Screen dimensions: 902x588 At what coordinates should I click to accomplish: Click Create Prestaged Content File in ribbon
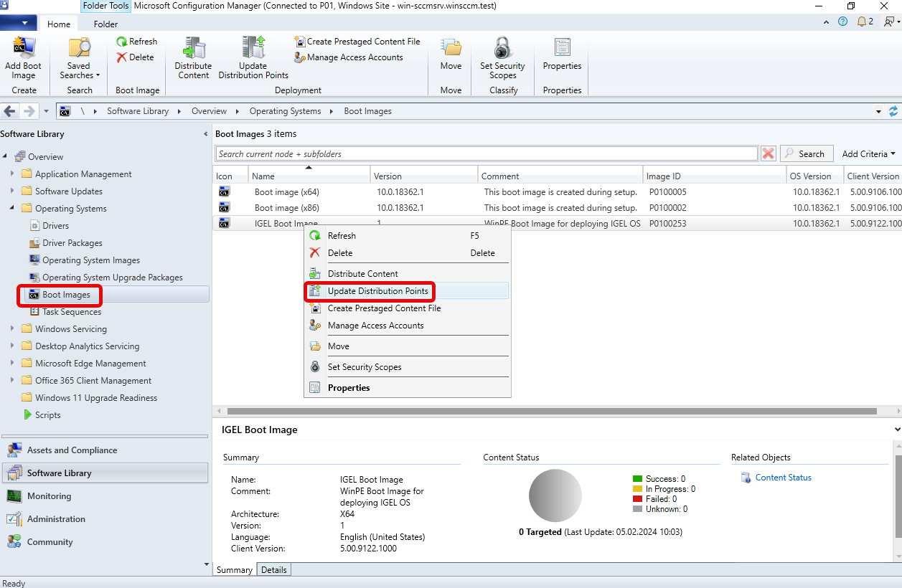click(357, 42)
